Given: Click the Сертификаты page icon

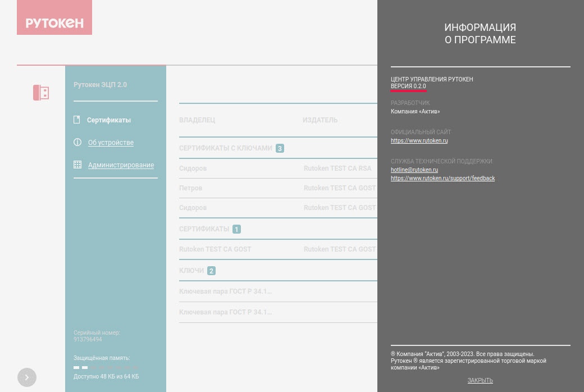Looking at the screenshot, I should (77, 120).
